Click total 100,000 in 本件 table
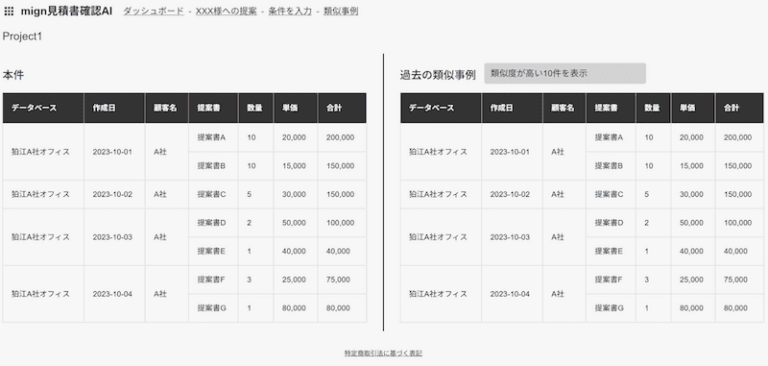The height and width of the screenshot is (366, 768). (340, 223)
